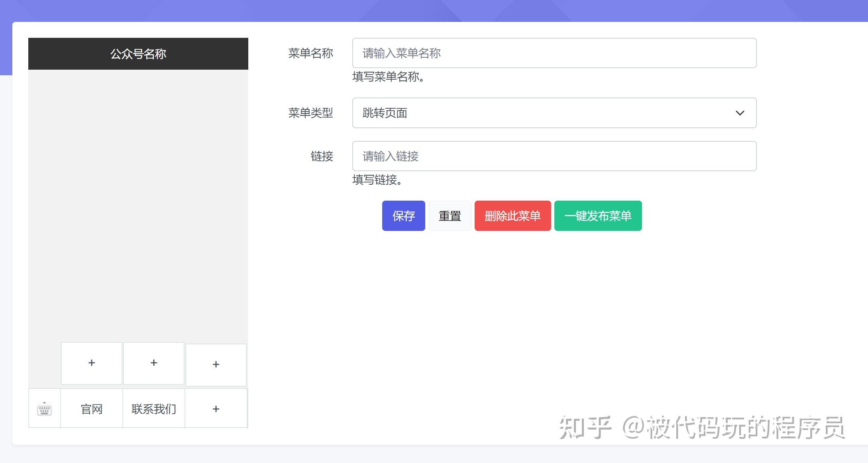
Task: Click the green 一键发布菜单 button
Action: click(597, 215)
